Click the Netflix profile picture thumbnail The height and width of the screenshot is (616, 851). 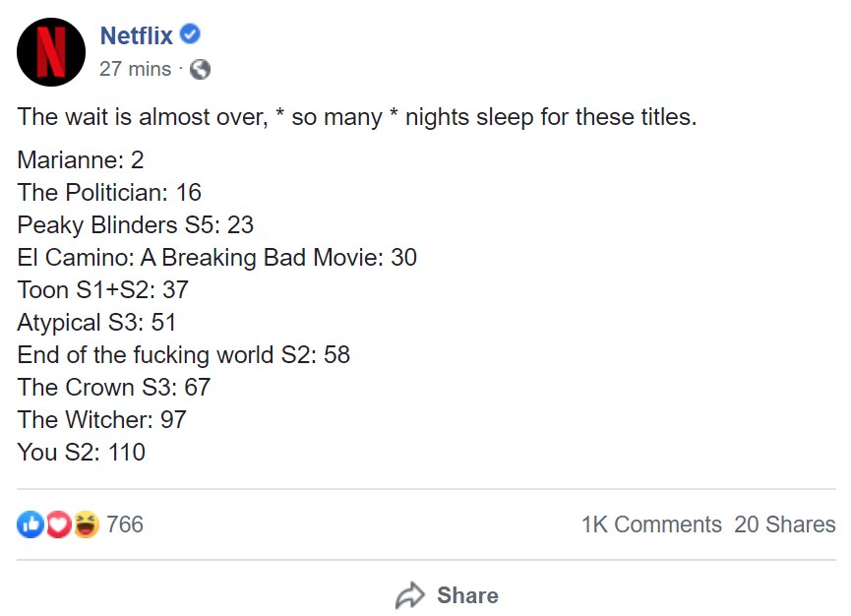49,51
